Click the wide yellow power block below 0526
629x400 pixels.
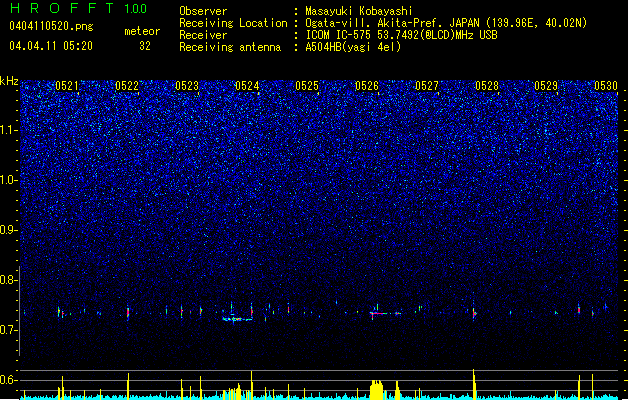click(x=377, y=389)
